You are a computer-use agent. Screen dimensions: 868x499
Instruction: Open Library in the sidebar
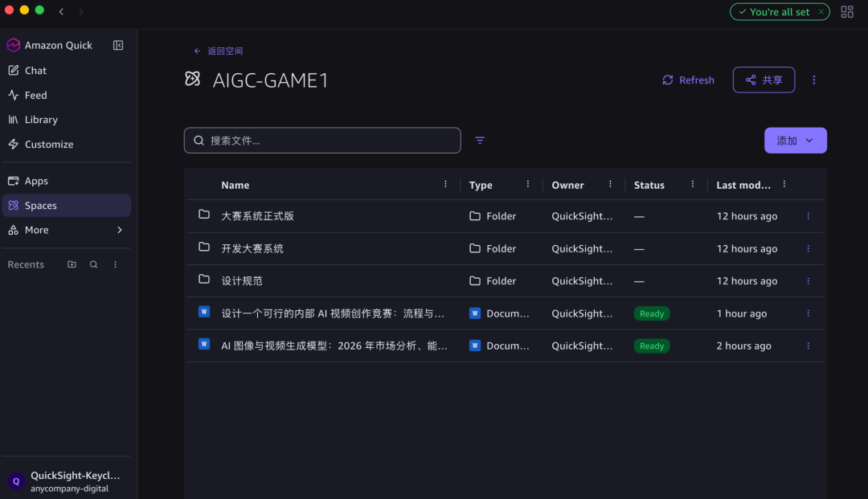click(67, 120)
